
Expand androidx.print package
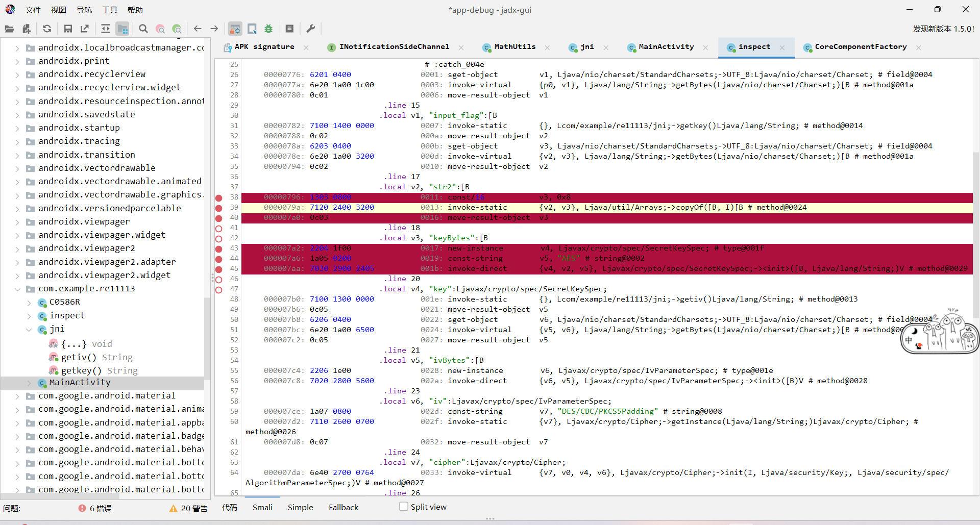[17, 61]
